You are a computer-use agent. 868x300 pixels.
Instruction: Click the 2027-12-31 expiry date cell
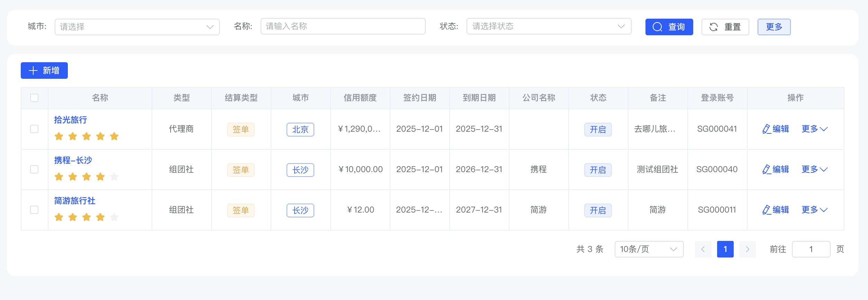[479, 210]
